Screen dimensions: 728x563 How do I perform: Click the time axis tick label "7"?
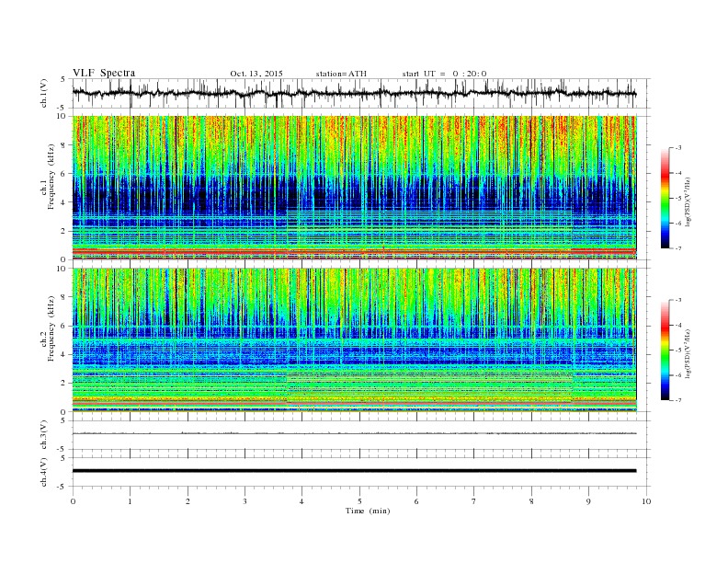coord(474,501)
